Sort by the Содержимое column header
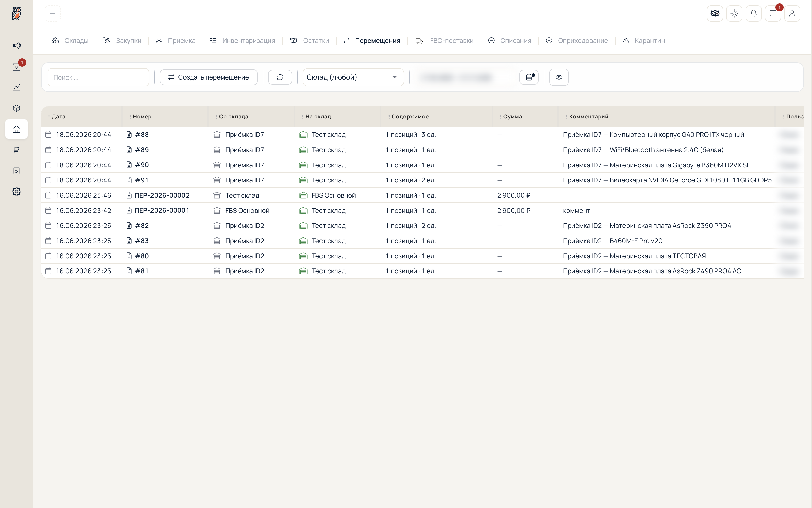Screen dimensions: 812x508 coord(410,117)
